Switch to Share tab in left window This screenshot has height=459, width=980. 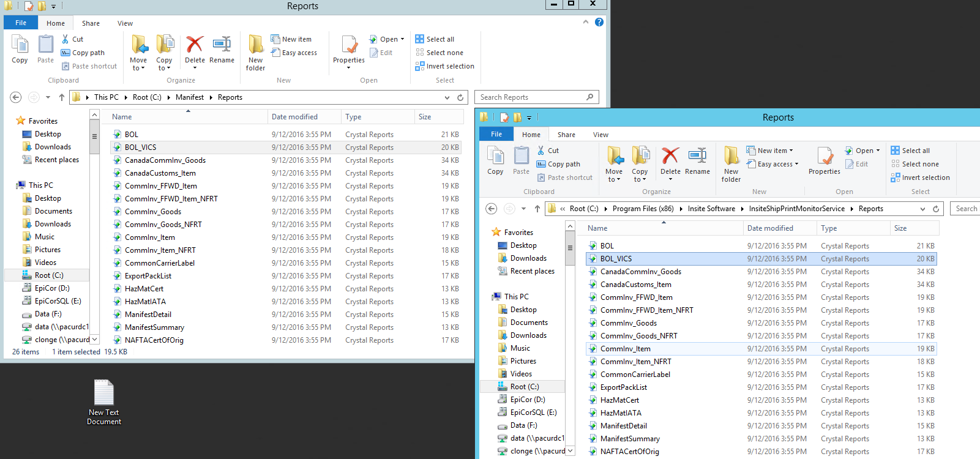click(x=91, y=23)
